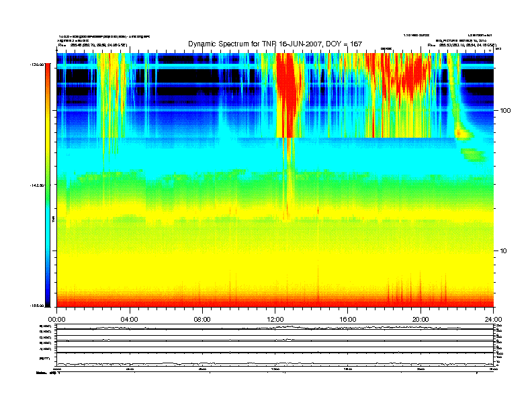
Task: Click the '00:00' time axis label
Action: coord(56,320)
